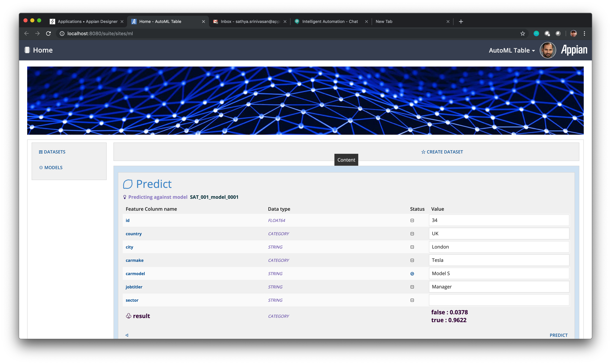Click the country value field with UK
The height and width of the screenshot is (364, 611).
pyautogui.click(x=499, y=233)
